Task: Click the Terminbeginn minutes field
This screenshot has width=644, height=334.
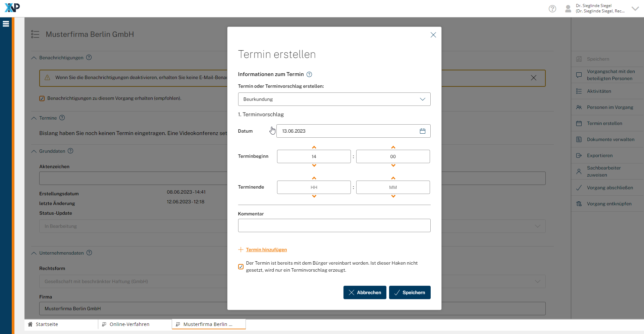Action: (393, 156)
